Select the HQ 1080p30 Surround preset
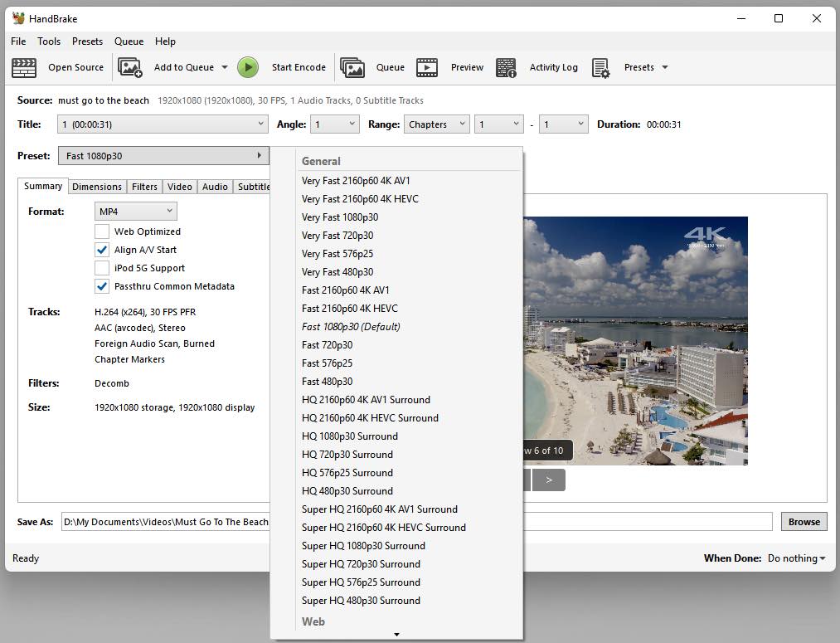 (349, 436)
